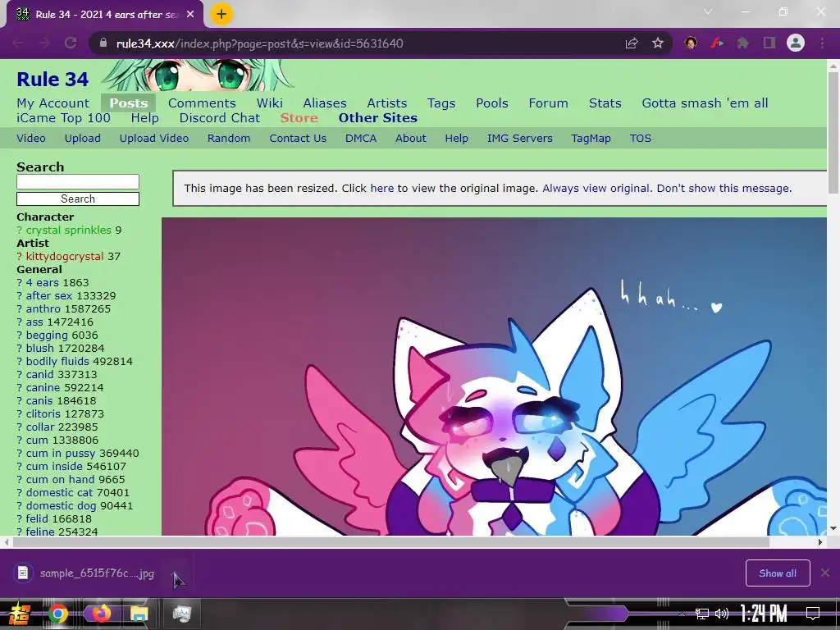This screenshot has width=840, height=630.
Task: Open the TagMap link
Action: [591, 138]
